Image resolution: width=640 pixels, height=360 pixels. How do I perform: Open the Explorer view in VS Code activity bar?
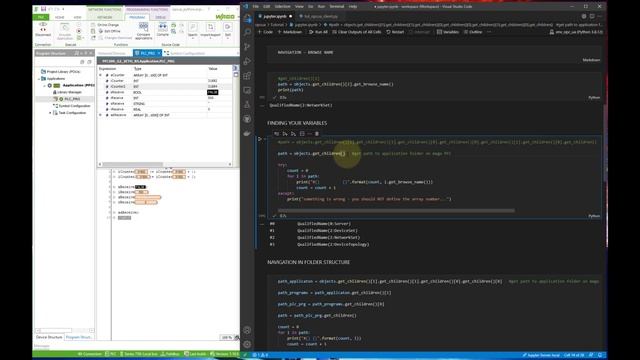pyautogui.click(x=247, y=19)
